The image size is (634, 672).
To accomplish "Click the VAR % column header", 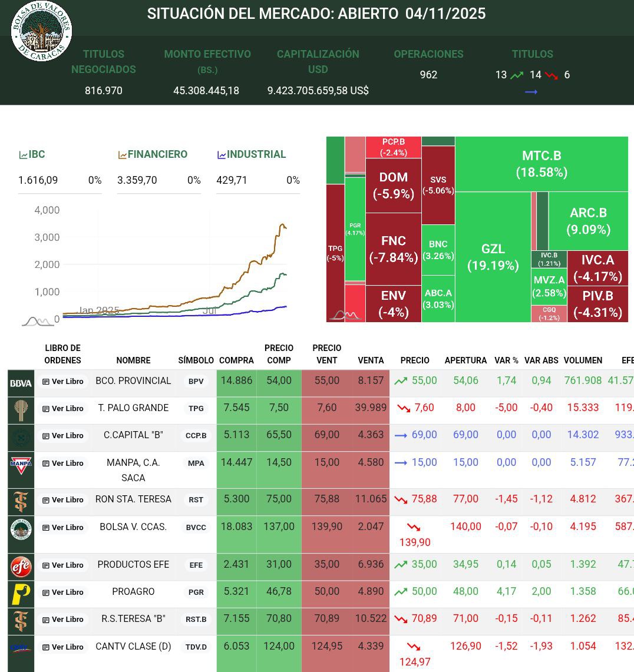I will (x=506, y=360).
